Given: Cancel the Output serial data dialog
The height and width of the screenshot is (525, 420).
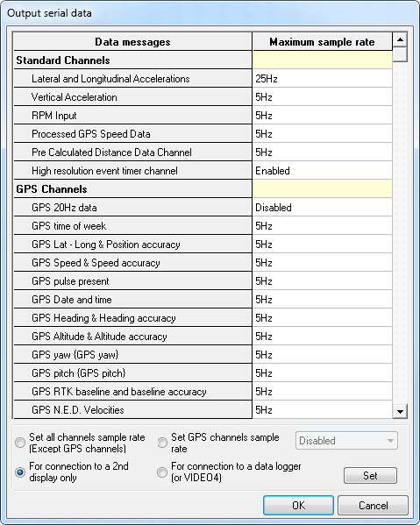Looking at the screenshot, I should (x=374, y=505).
